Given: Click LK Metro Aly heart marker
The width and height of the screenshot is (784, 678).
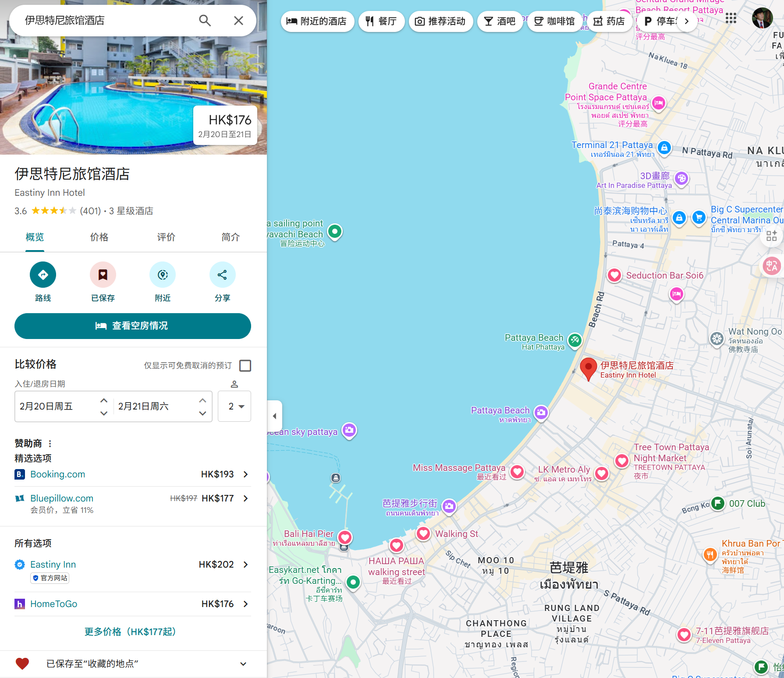Looking at the screenshot, I should click(602, 473).
